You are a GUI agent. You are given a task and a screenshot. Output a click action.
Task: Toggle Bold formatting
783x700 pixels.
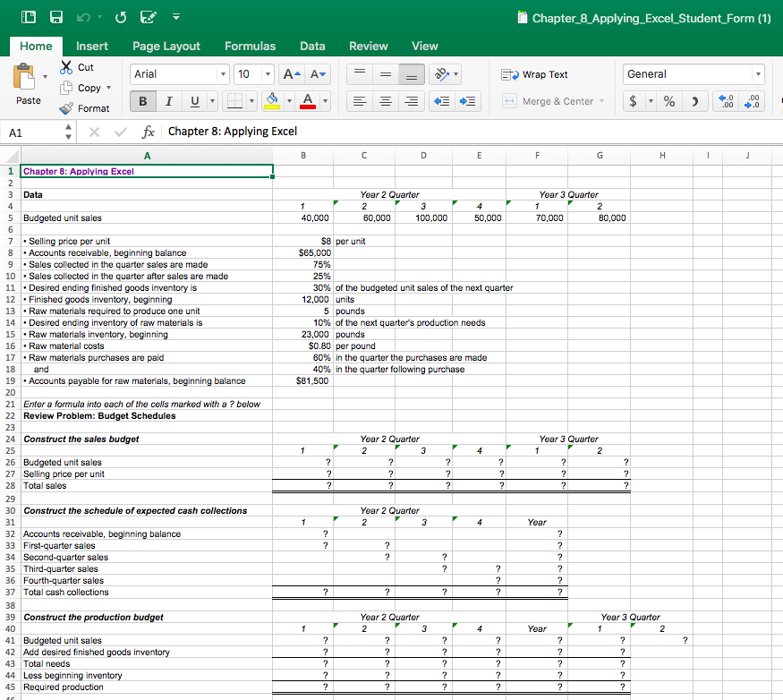click(141, 101)
